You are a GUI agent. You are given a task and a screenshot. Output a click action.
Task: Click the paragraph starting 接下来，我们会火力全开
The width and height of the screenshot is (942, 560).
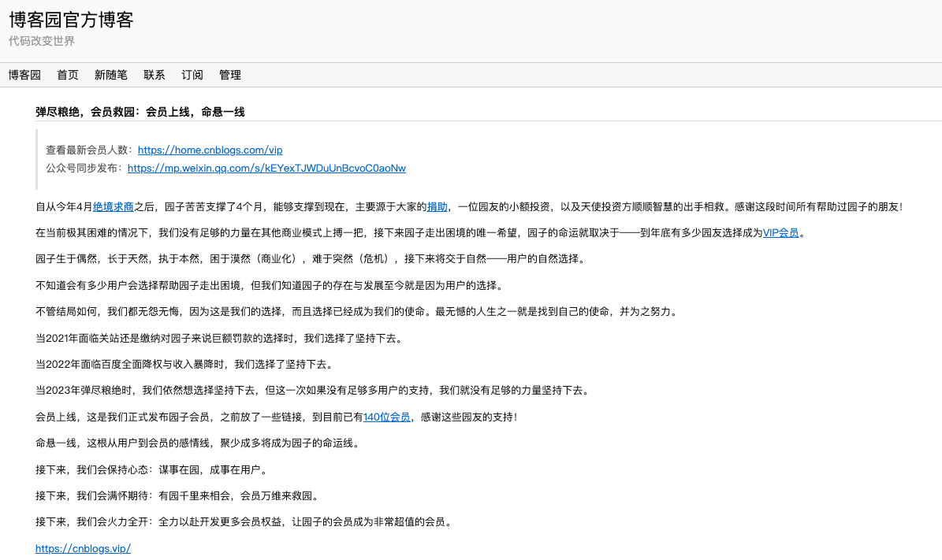[x=245, y=522]
